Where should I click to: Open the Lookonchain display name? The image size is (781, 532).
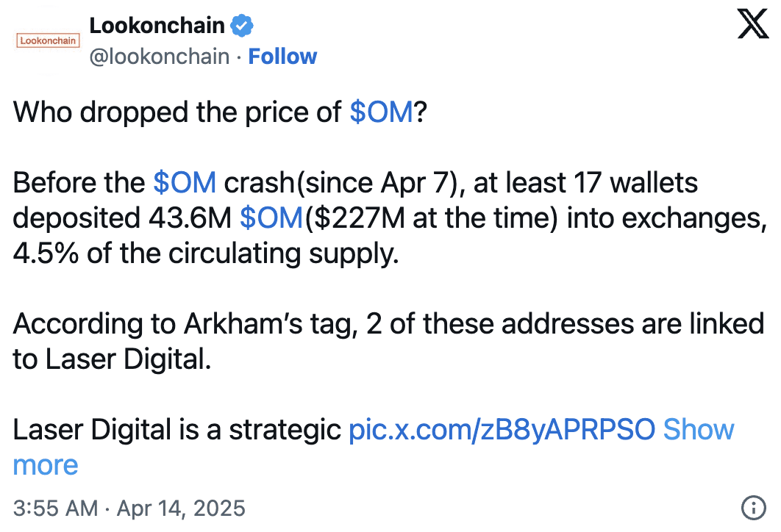[157, 26]
